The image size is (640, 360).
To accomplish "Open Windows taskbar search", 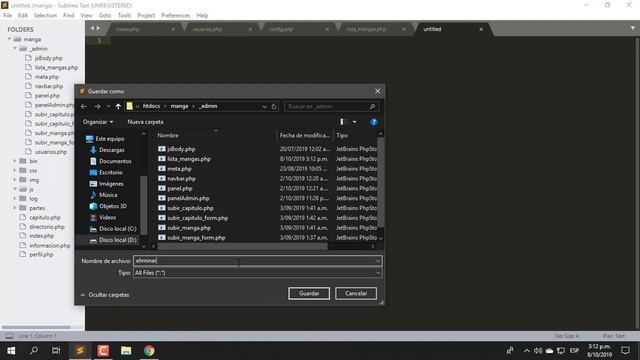I will click(x=34, y=351).
